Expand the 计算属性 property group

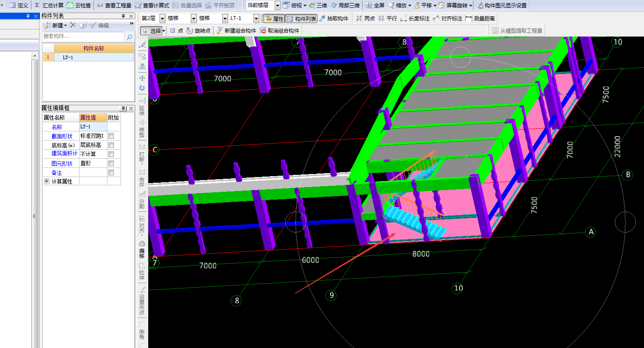click(47, 181)
